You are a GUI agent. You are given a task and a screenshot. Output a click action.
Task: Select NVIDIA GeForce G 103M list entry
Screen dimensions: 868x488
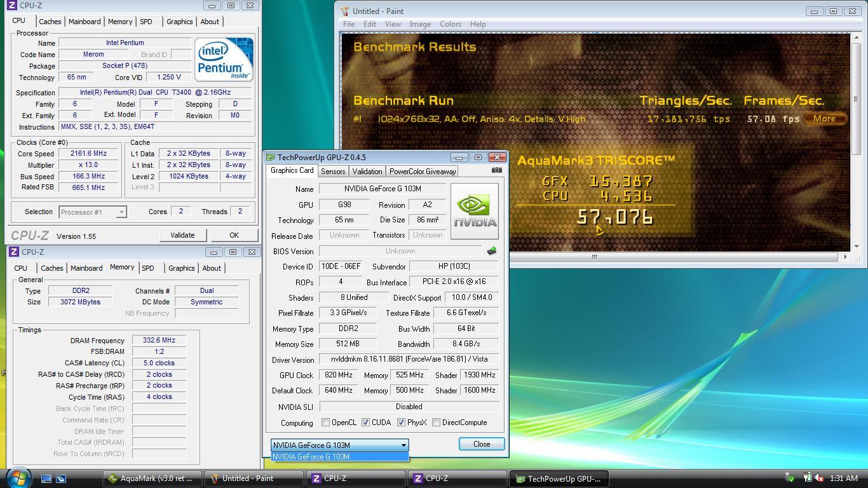tap(339, 456)
